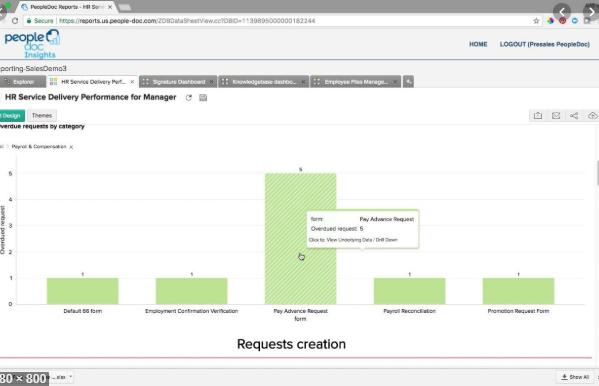Image resolution: width=599 pixels, height=386 pixels.
Task: Click the save icon next to the title
Action: [x=203, y=98]
